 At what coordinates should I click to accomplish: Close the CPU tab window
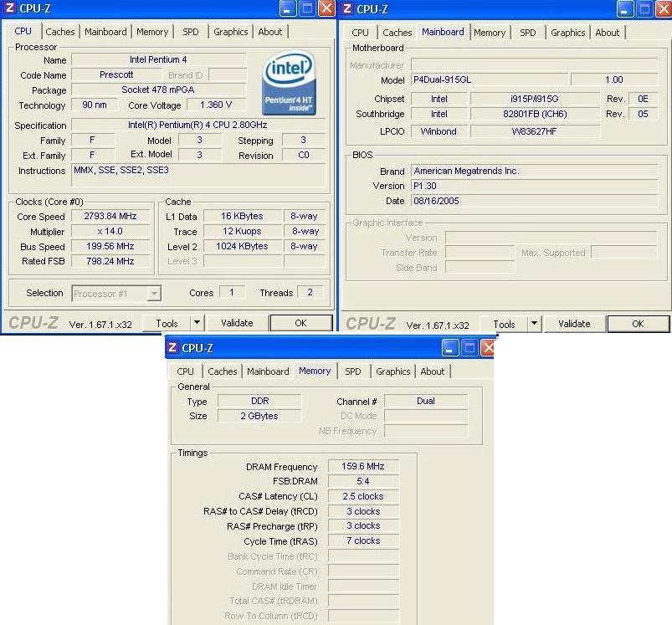point(326,8)
